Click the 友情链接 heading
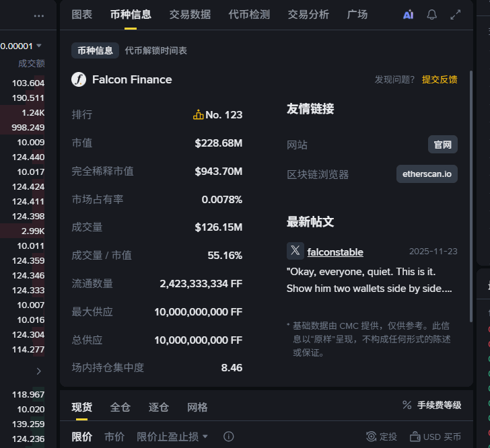Viewport: 490px width, 448px height. [310, 109]
